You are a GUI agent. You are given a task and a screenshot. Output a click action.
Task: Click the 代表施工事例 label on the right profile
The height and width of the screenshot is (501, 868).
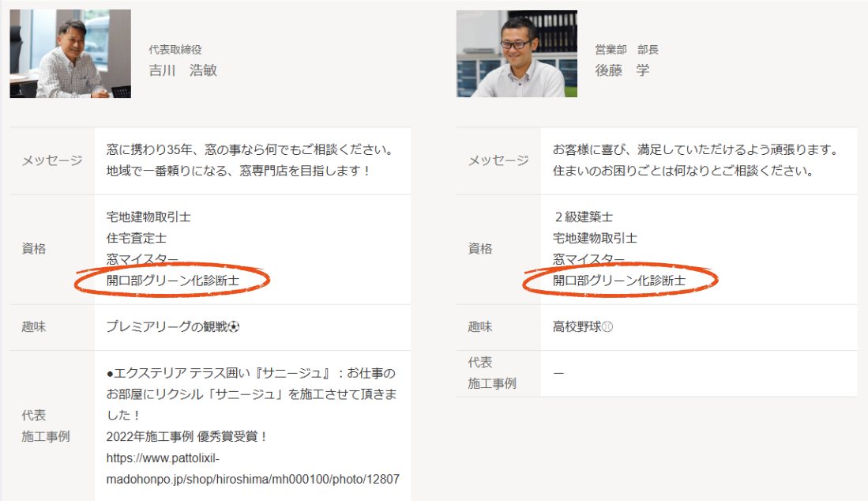pos(479,371)
